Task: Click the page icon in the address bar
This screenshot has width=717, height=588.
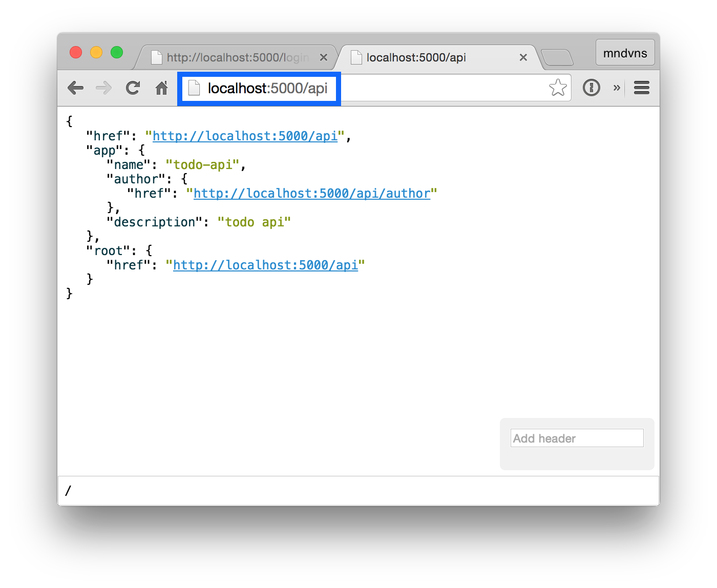Action: pyautogui.click(x=193, y=88)
